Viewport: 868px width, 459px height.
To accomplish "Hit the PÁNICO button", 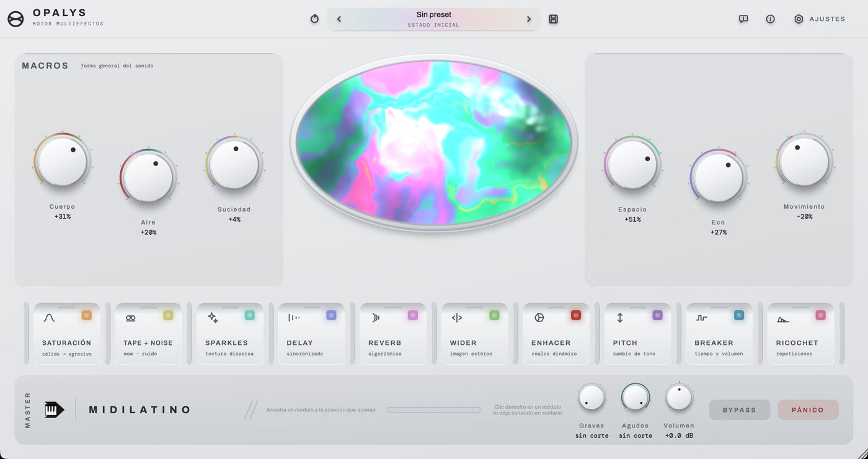I will tap(808, 410).
